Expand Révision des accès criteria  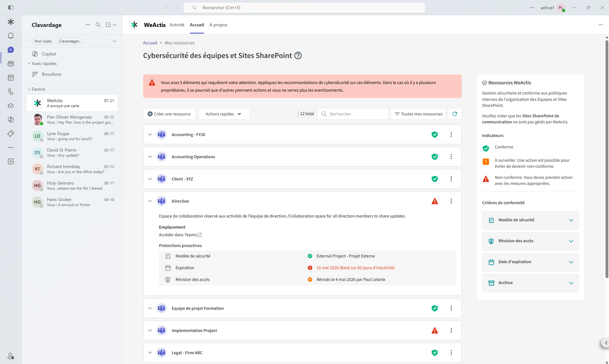(x=530, y=241)
